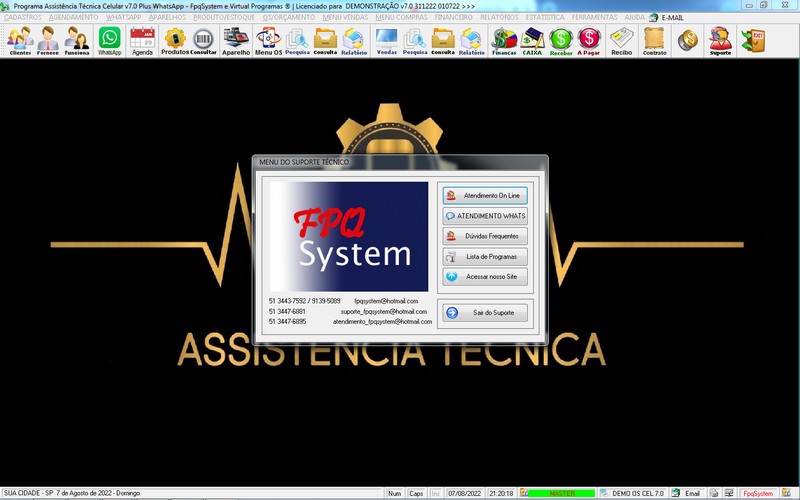Open the Funciona employees icon

tap(77, 41)
